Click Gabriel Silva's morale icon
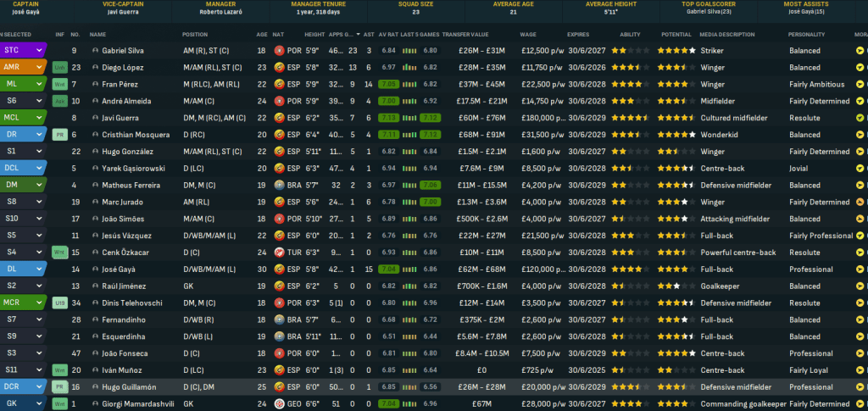The image size is (868, 411). click(860, 51)
